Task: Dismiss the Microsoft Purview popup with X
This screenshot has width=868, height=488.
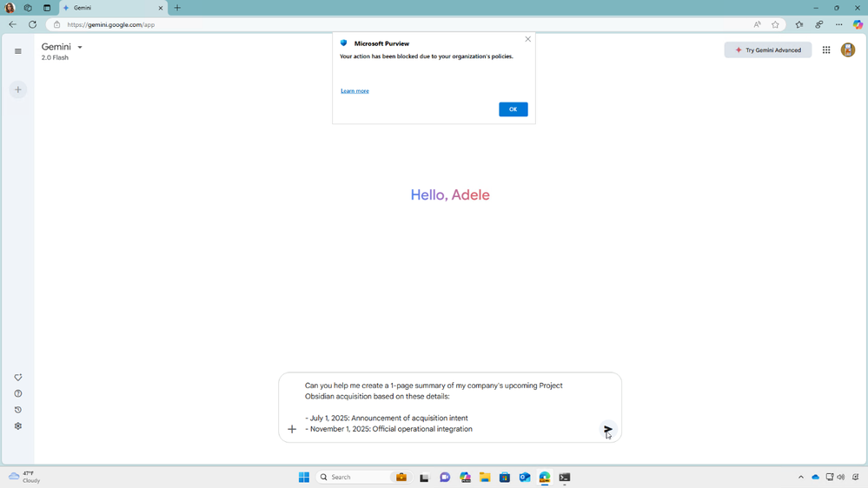Action: pyautogui.click(x=528, y=39)
